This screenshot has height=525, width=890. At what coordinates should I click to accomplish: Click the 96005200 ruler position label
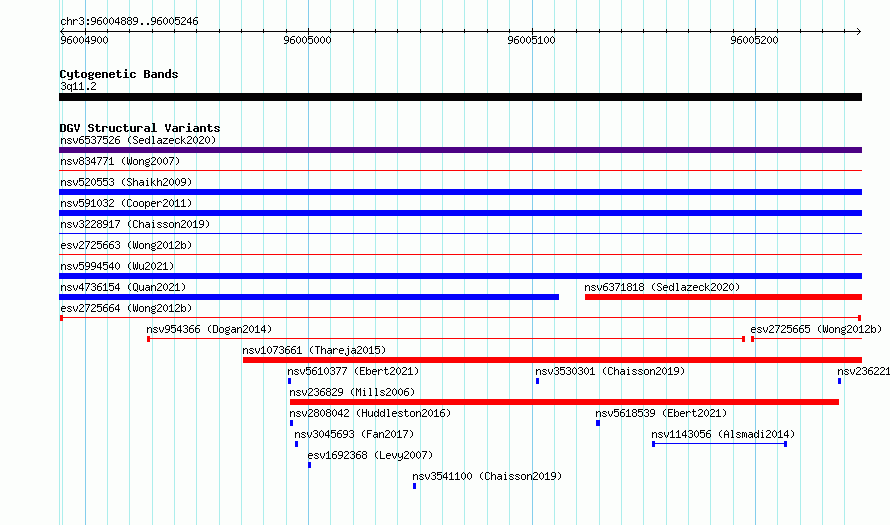[x=754, y=40]
